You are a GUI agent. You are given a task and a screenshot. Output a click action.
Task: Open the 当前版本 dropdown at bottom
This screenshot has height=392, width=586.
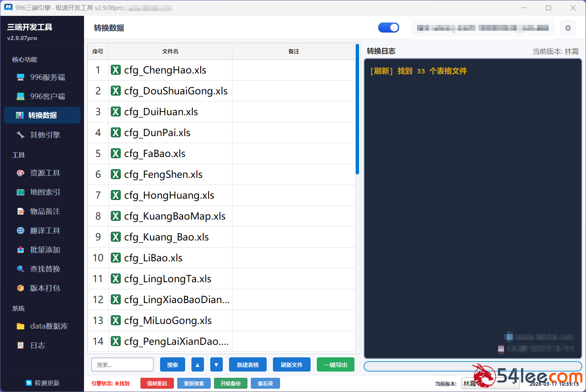[490, 383]
